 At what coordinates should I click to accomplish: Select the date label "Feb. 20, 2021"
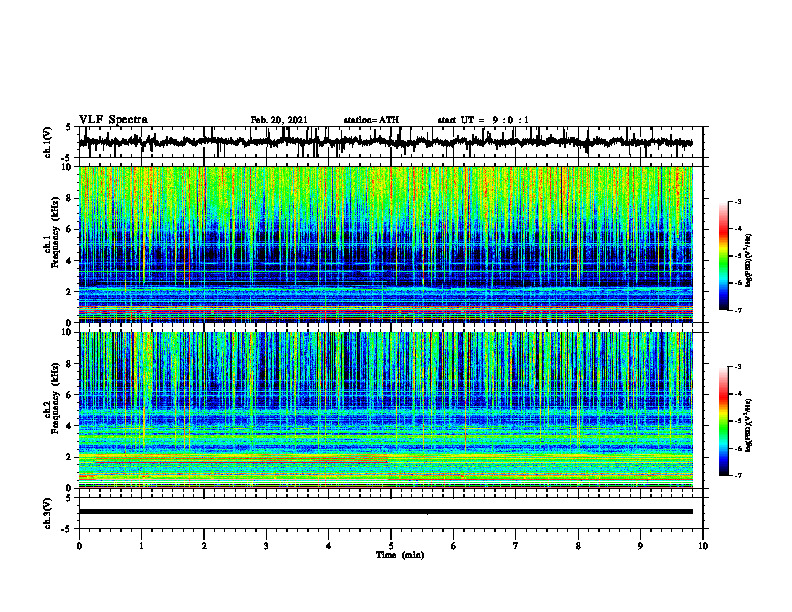[279, 120]
